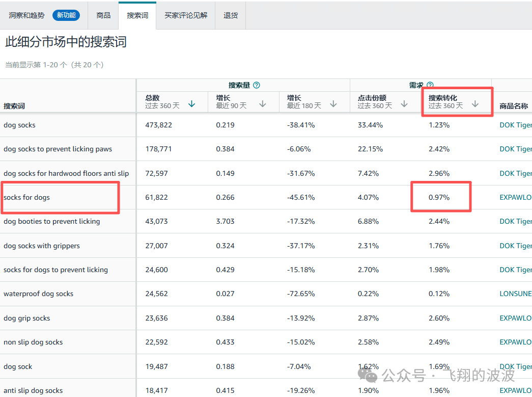Viewport: 532px width, 397px height.
Task: Click the help icon next to 搜索量 header
Action: pyautogui.click(x=257, y=85)
